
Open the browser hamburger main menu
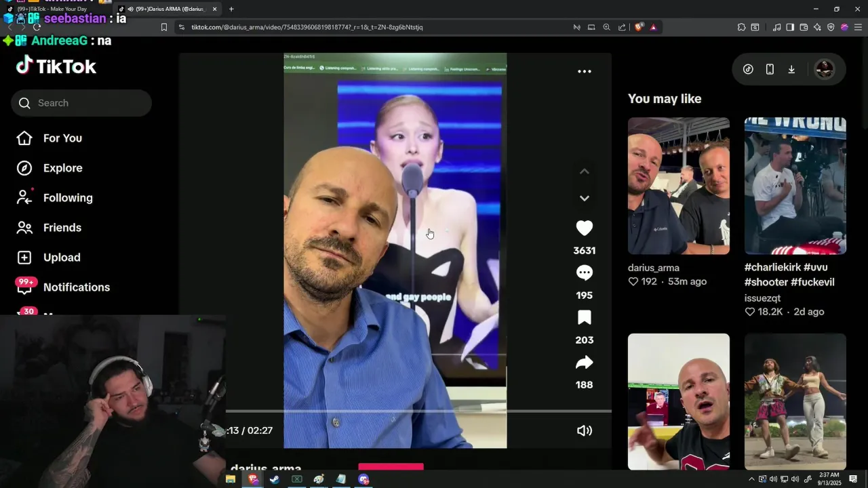858,27
